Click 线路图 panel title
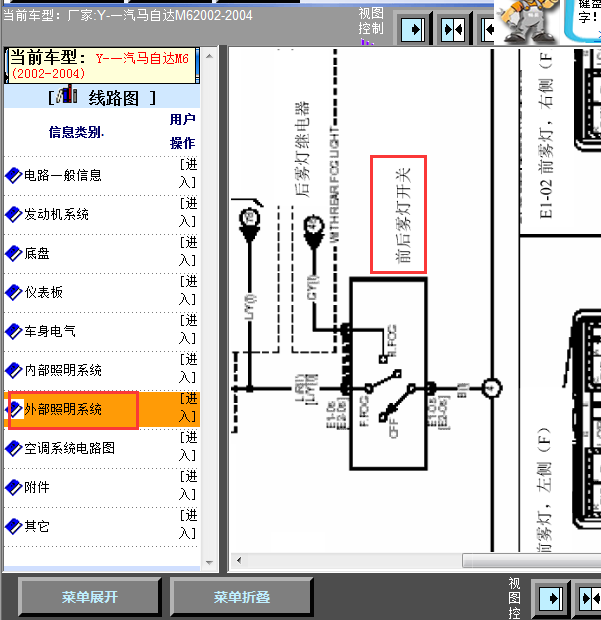Image resolution: width=601 pixels, height=620 pixels. coord(114,98)
